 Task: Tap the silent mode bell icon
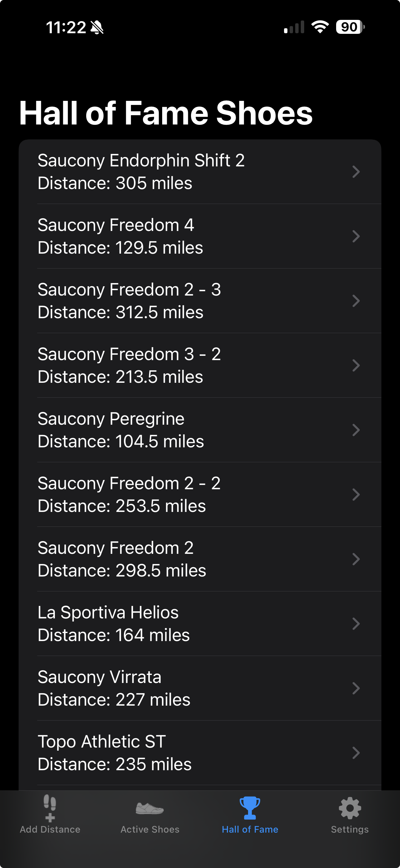pyautogui.click(x=97, y=28)
